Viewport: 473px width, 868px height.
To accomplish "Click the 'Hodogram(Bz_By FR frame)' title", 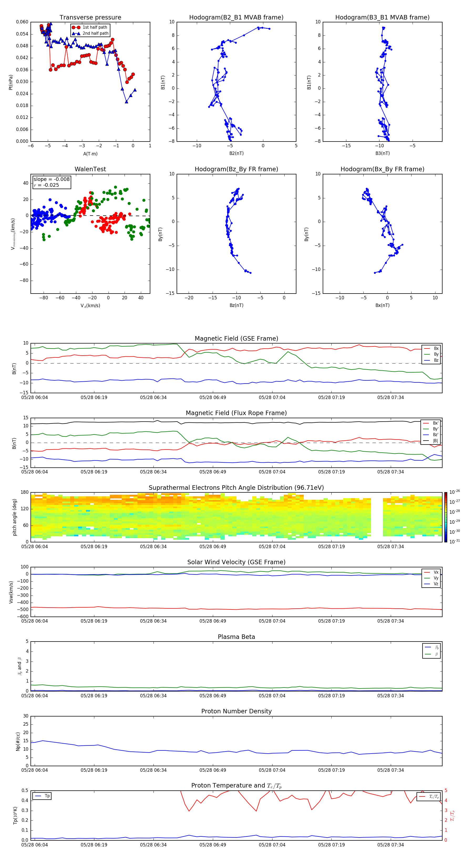I will (236, 169).
